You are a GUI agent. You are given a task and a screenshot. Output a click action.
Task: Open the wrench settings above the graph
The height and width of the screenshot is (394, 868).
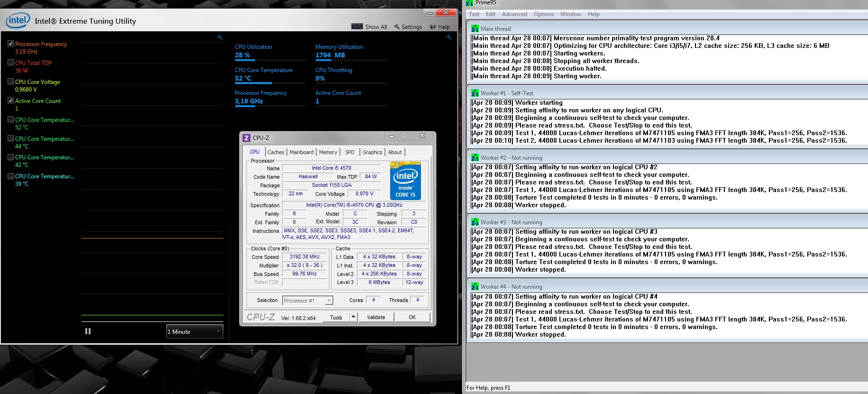click(219, 37)
